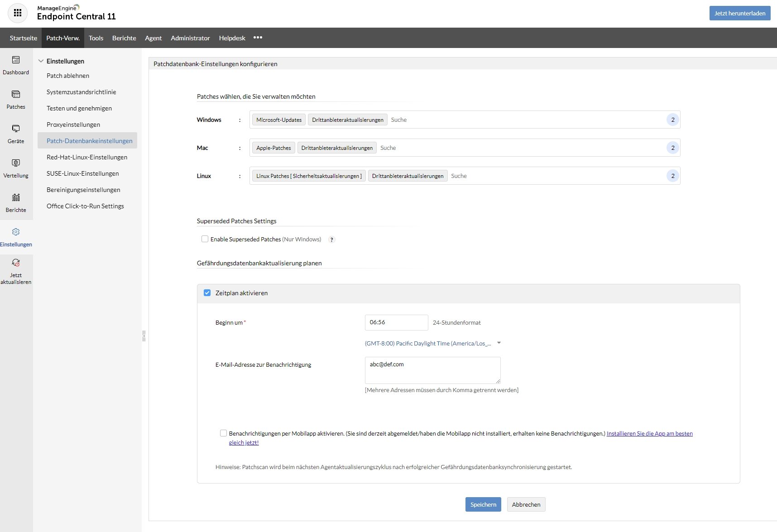Click the help icon beside Superseded Patches

point(332,240)
